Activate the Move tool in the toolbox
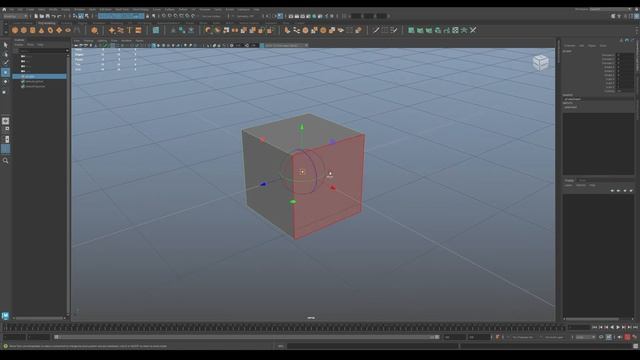Image resolution: width=640 pixels, height=360 pixels. coord(5,72)
